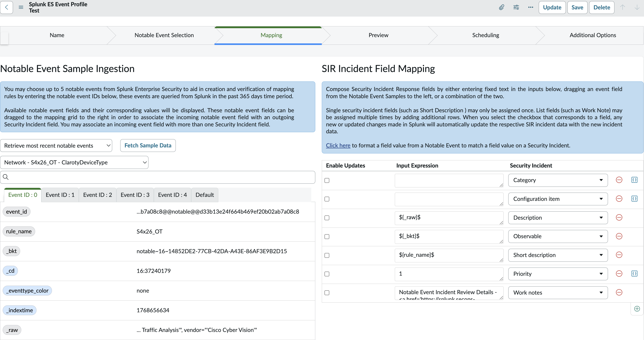This screenshot has height=340, width=644.
Task: Enable updates for Description row
Action: [327, 218]
